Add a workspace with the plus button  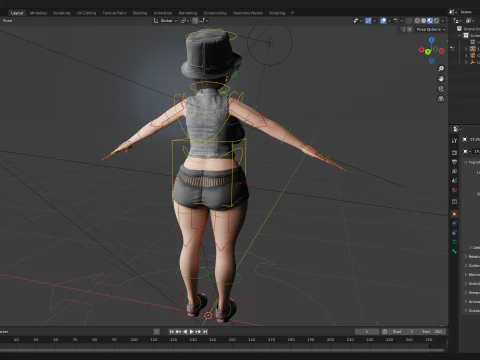click(x=292, y=13)
